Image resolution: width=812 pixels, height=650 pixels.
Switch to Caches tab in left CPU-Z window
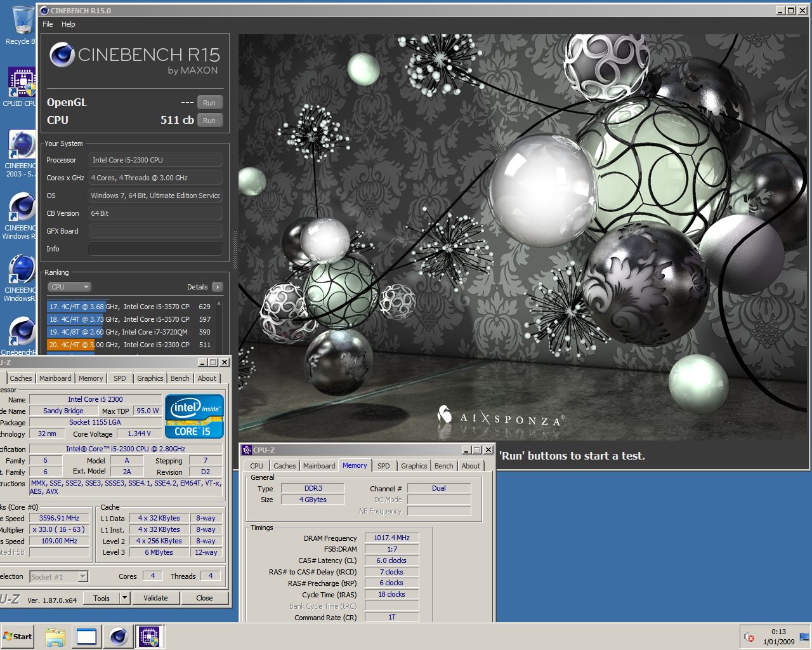(20, 378)
